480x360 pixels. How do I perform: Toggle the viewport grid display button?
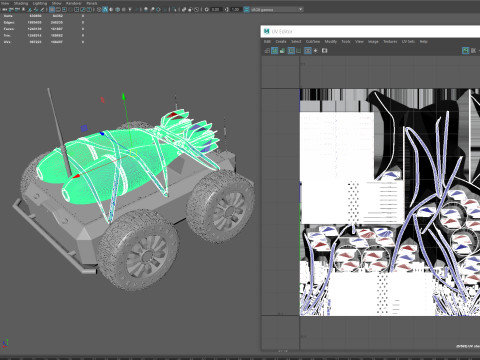pos(52,9)
